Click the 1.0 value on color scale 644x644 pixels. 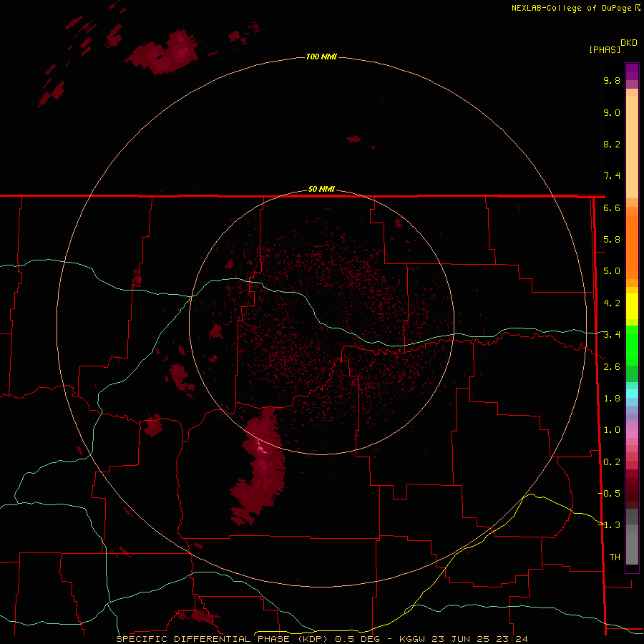coord(612,430)
